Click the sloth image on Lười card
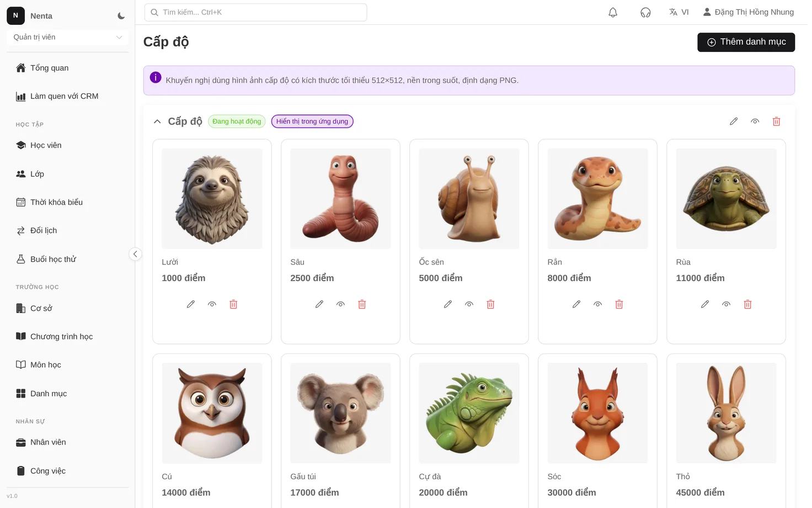The width and height of the screenshot is (812, 508). coord(212,199)
